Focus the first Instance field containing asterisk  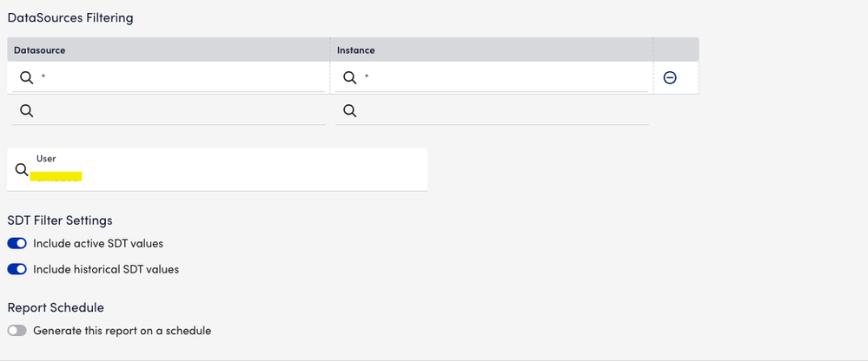(495, 78)
